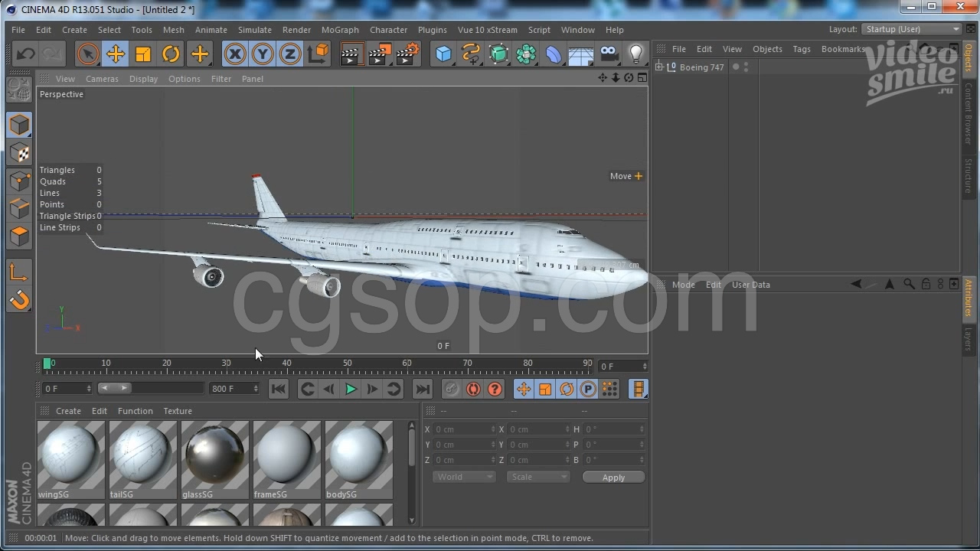
Task: Go to the start of animation
Action: [x=279, y=389]
